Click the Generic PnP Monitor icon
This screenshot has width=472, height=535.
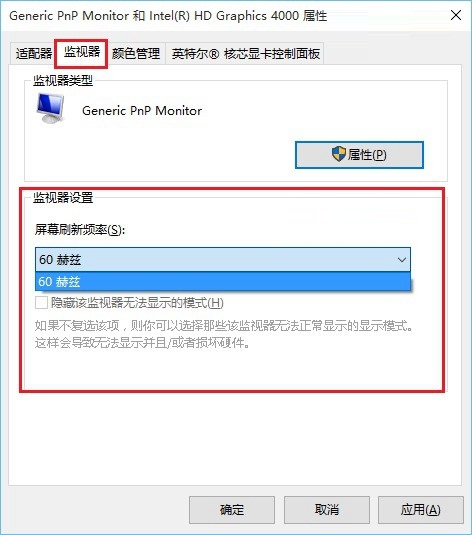point(50,108)
